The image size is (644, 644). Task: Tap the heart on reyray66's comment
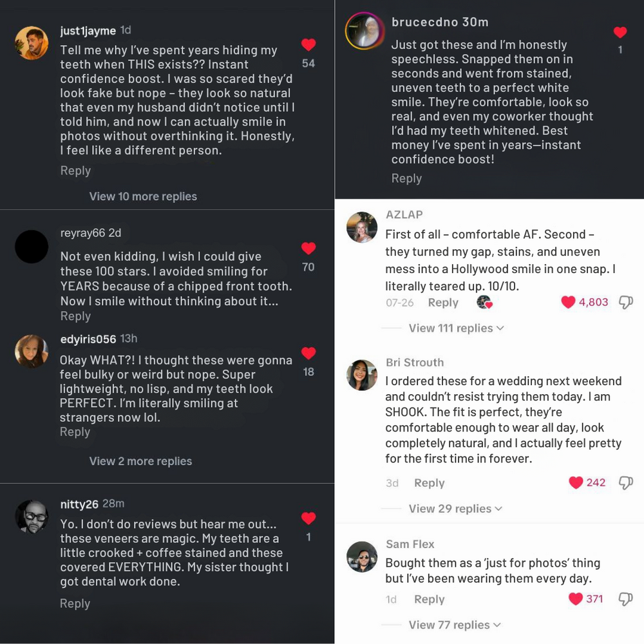point(308,249)
